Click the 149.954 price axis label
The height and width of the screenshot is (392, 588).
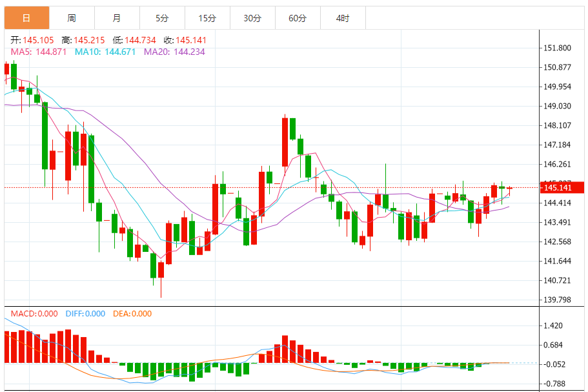(x=557, y=87)
